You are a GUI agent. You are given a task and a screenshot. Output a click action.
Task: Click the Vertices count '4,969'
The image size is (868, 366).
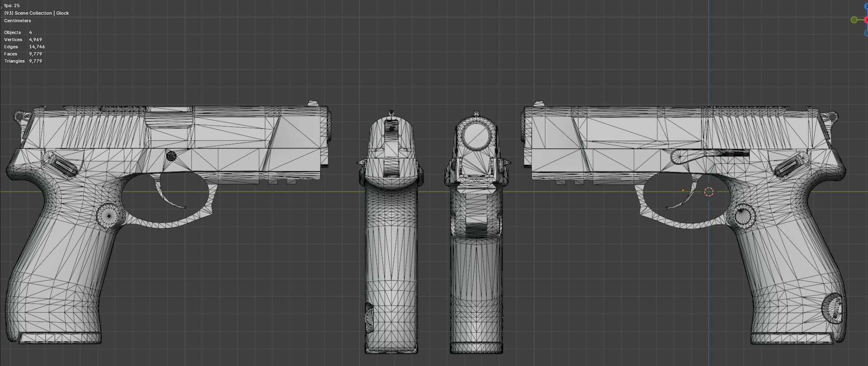point(35,40)
